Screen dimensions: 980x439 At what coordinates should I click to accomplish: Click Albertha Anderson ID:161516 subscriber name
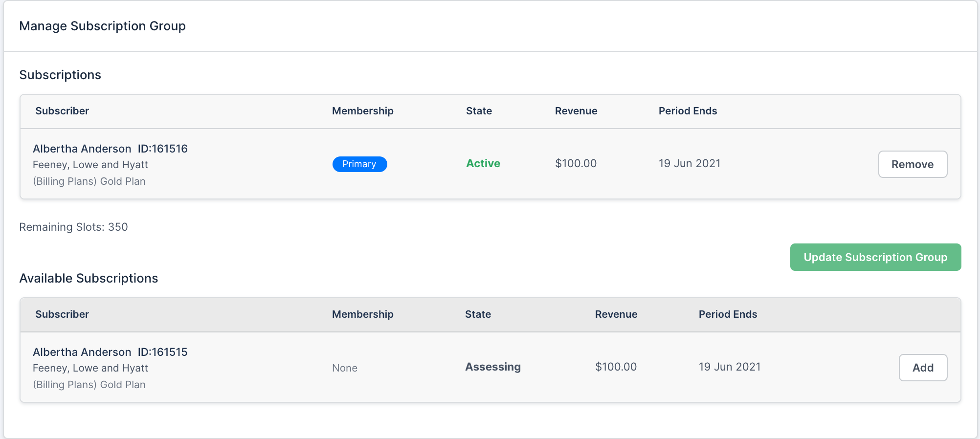[x=110, y=149]
